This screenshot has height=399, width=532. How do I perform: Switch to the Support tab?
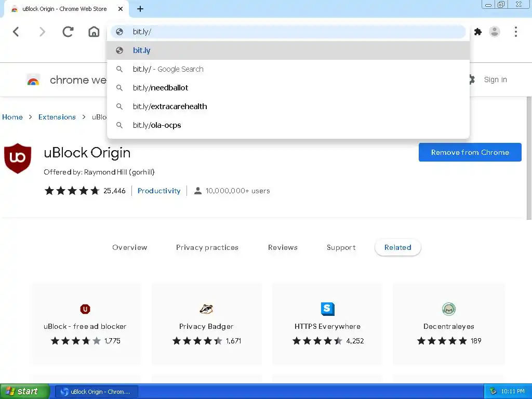(341, 247)
